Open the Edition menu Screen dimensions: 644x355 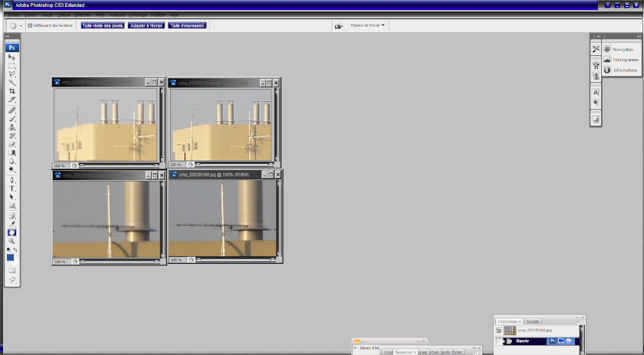(31, 15)
